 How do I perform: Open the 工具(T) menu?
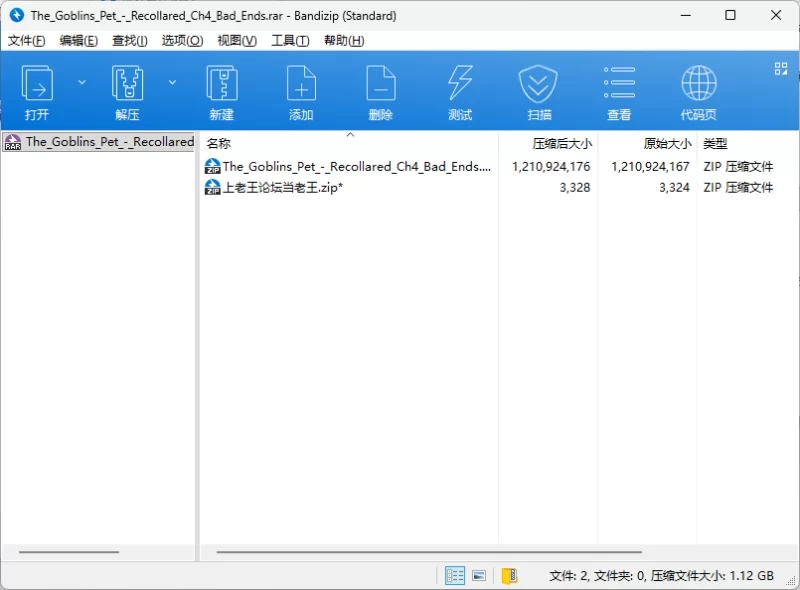coord(290,40)
